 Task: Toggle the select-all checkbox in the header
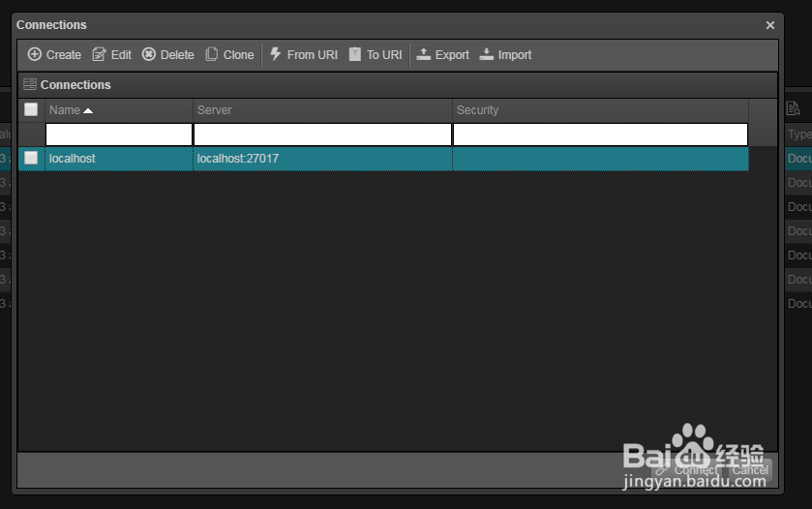pos(31,109)
